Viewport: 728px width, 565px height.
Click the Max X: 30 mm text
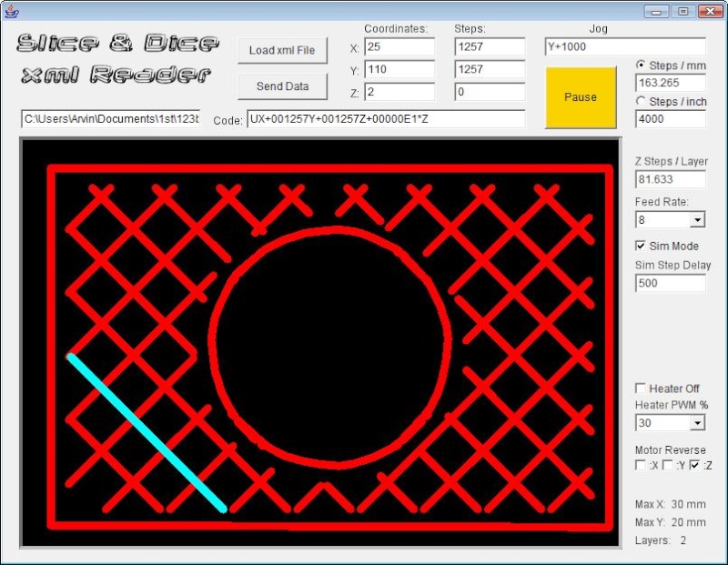[x=671, y=504]
